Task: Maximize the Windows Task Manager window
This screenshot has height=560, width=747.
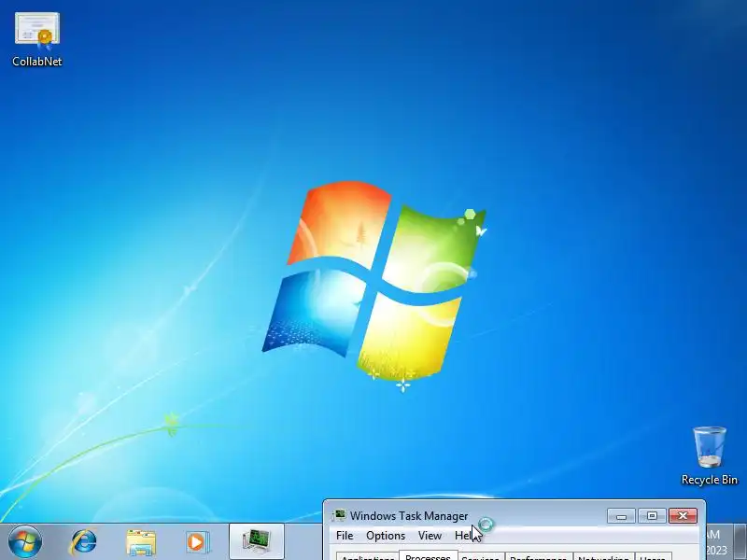Action: pyautogui.click(x=652, y=516)
